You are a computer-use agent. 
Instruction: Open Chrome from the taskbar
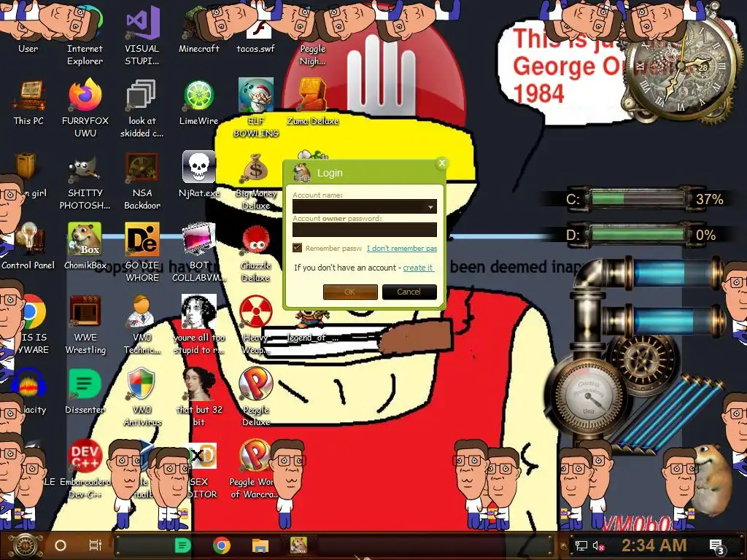pyautogui.click(x=222, y=545)
